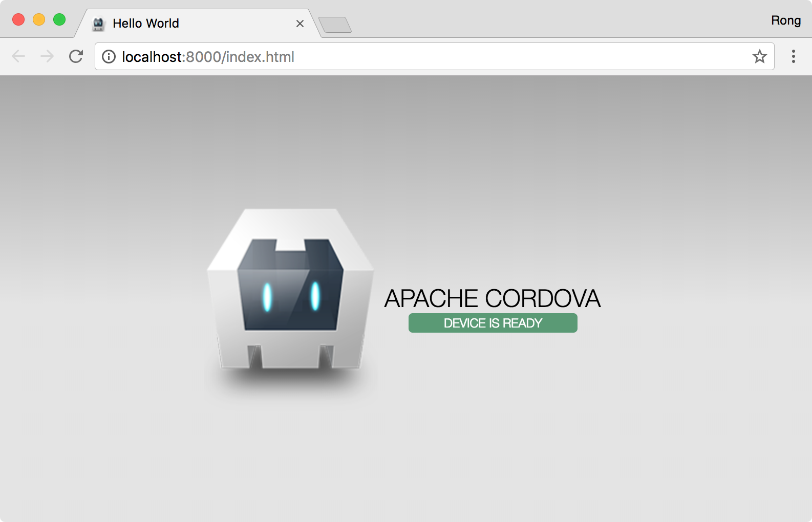Reload the page with the refresh icon
812x522 pixels.
point(76,56)
